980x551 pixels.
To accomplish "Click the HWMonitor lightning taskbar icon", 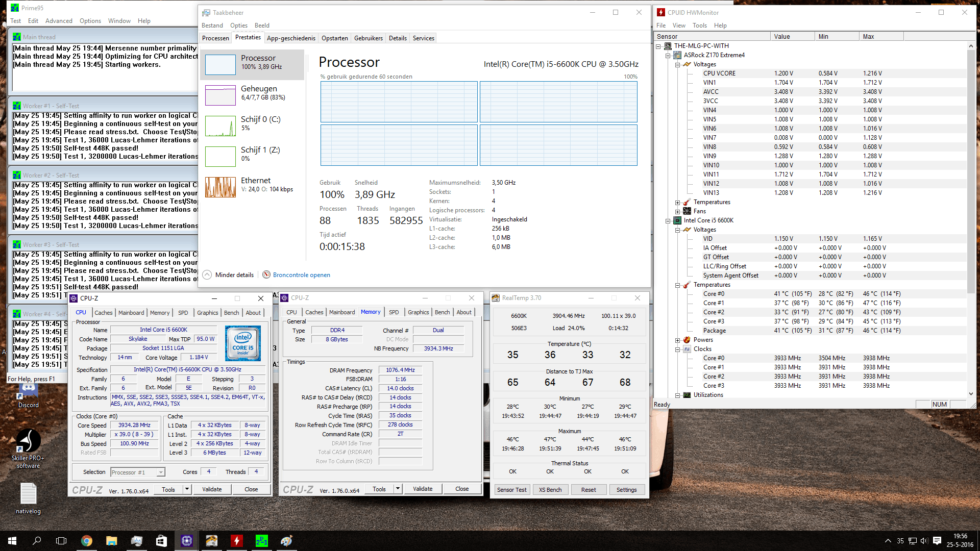I will coord(236,541).
